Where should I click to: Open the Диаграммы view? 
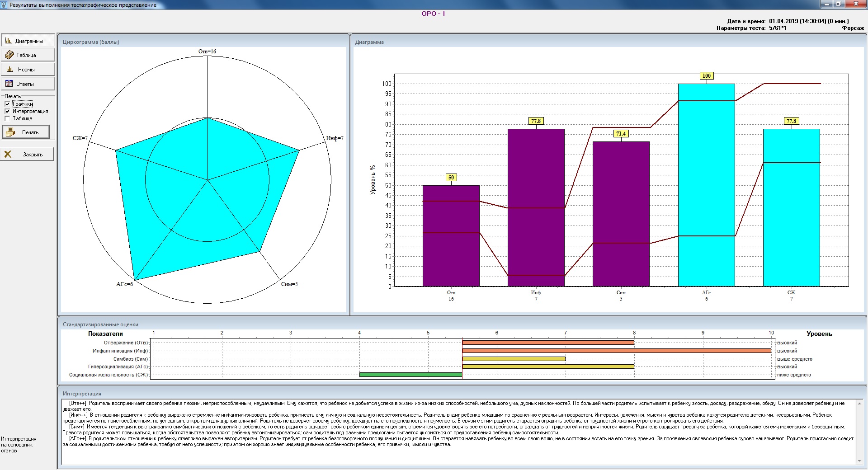click(28, 41)
